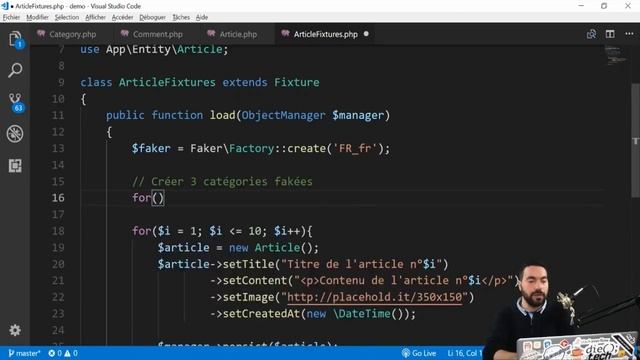Click the '$faker' variable on line 13
The width and height of the screenshot is (640, 360).
click(x=151, y=148)
